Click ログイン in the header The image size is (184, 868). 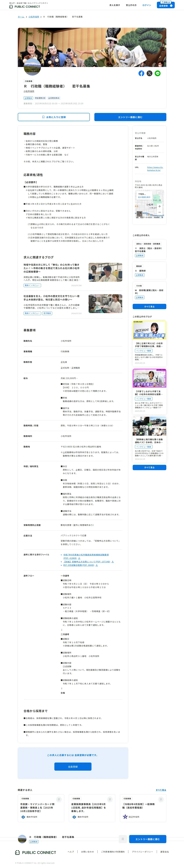147,5
